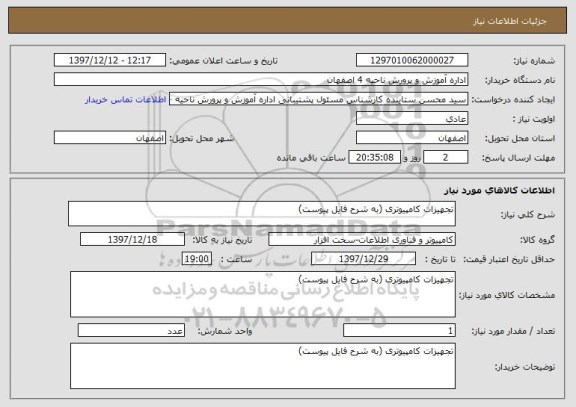Click the label تاریخ و ساعت اعلان عمومی
576x407 pixels.
tap(223, 61)
